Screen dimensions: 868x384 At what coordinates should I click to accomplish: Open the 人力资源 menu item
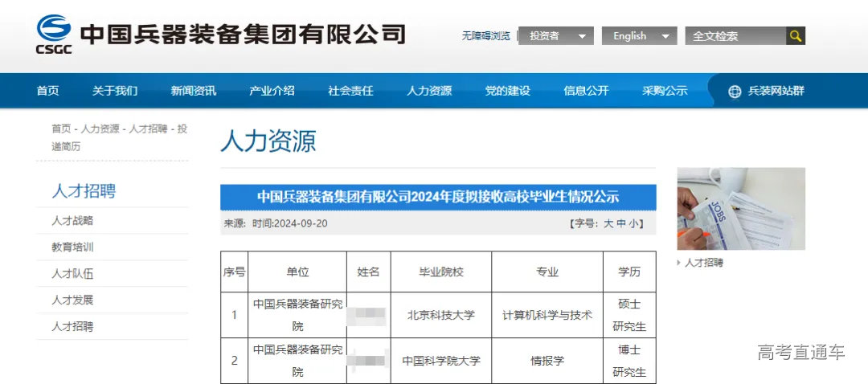click(x=429, y=91)
